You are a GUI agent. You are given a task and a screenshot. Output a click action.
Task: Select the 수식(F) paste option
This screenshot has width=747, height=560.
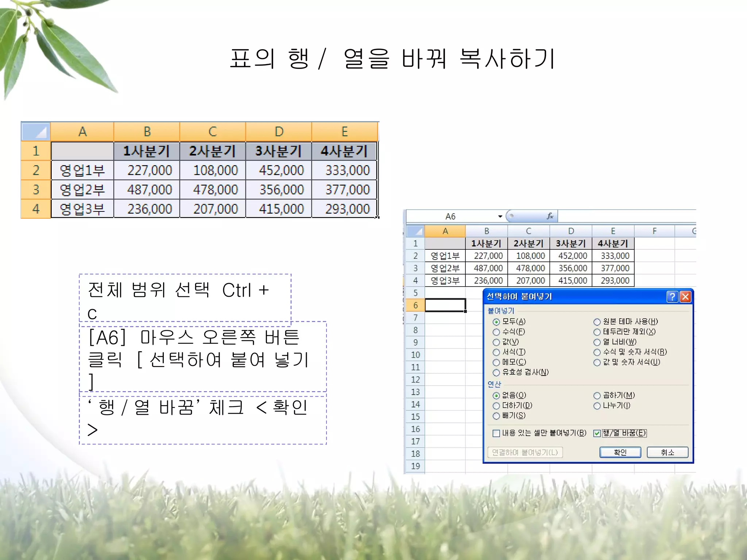[496, 332]
